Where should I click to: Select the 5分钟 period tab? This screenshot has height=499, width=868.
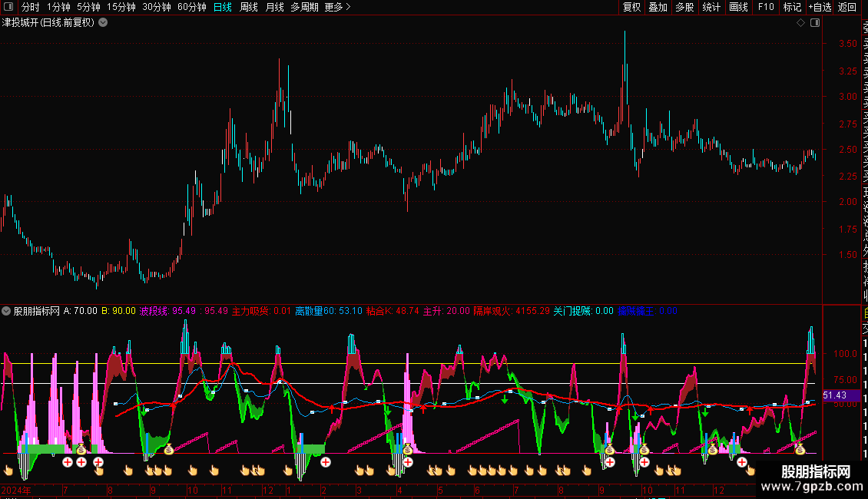point(88,7)
